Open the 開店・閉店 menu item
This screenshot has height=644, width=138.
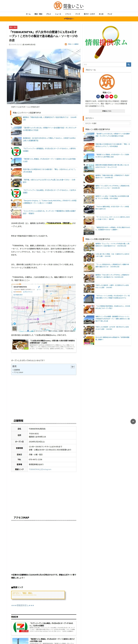(38, 14)
